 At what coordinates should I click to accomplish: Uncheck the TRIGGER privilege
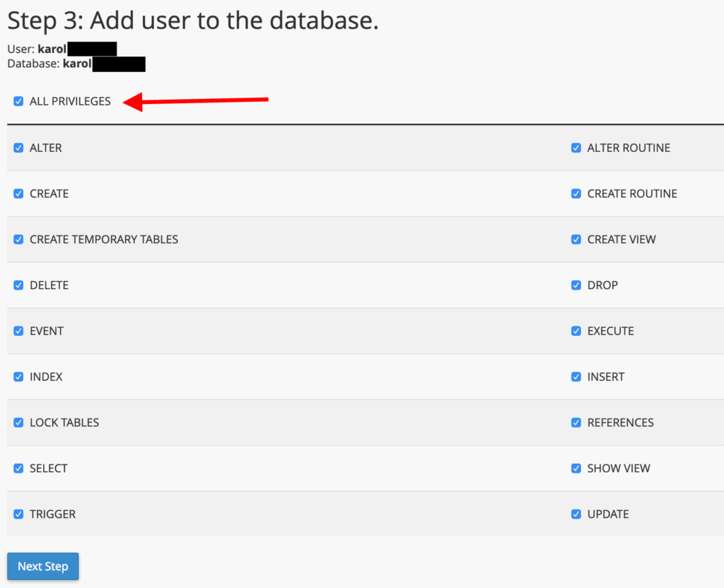[18, 514]
